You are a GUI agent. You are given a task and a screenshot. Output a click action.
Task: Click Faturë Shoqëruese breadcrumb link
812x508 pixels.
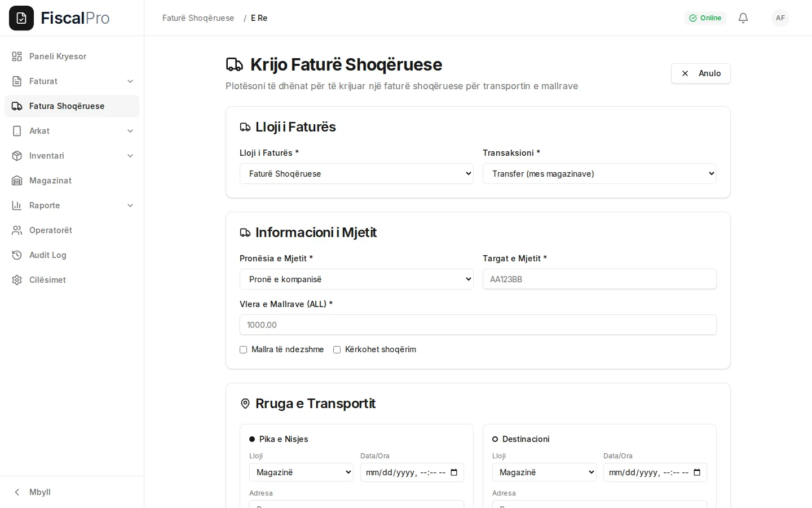point(198,18)
